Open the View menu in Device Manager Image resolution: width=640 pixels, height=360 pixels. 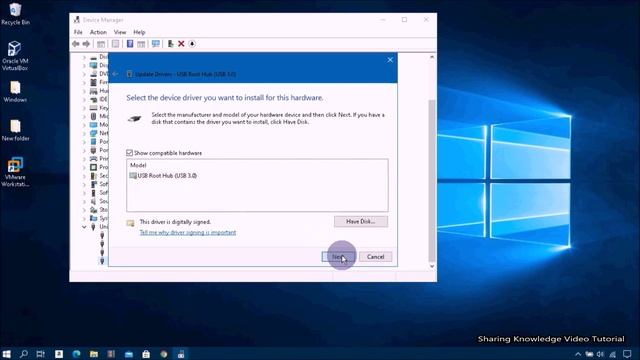(120, 32)
